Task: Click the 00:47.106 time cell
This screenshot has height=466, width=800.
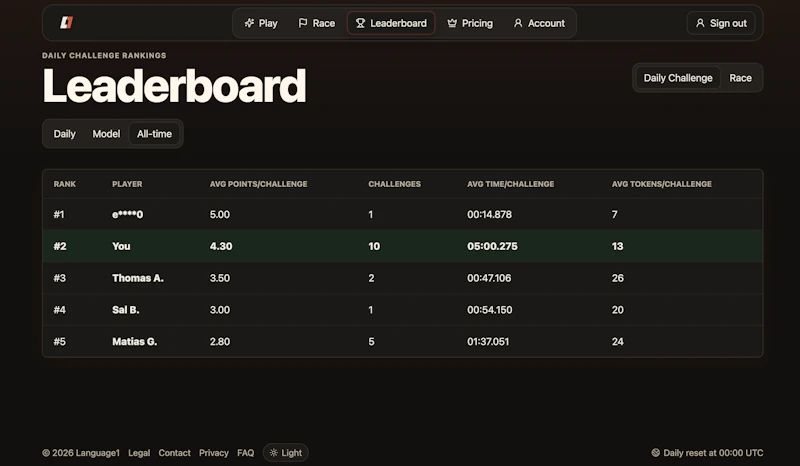Action: pos(489,278)
